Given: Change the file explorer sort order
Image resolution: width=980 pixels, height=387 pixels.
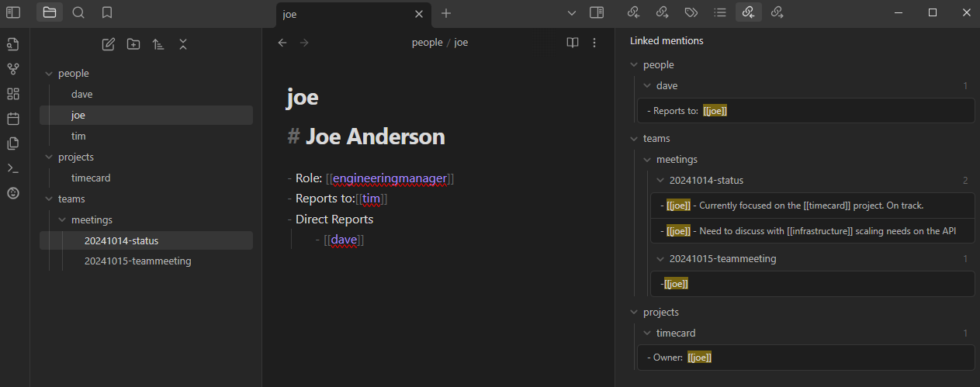Looking at the screenshot, I should pos(158,44).
